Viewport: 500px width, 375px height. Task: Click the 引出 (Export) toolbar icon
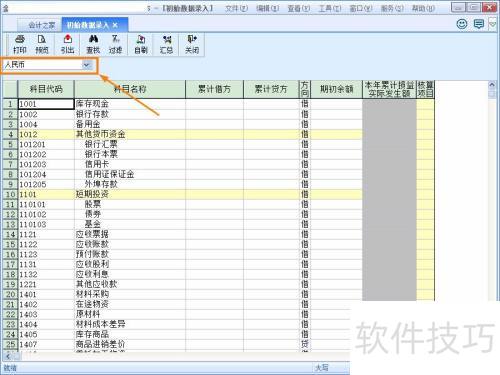click(x=68, y=44)
